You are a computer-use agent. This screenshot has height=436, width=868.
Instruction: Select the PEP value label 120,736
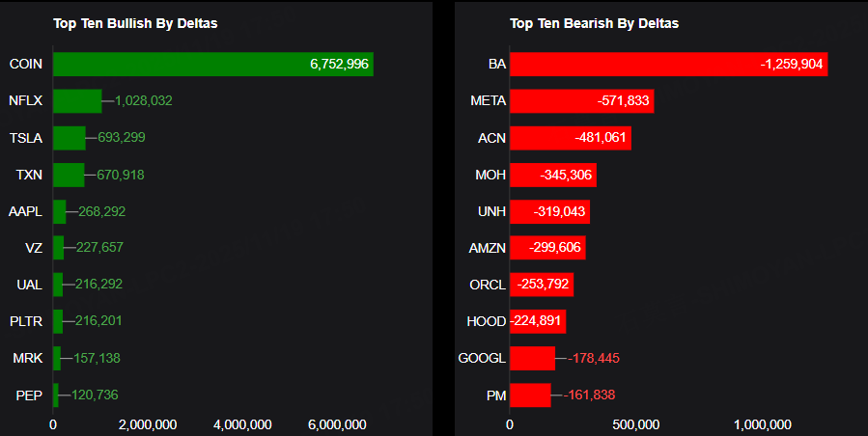[95, 395]
